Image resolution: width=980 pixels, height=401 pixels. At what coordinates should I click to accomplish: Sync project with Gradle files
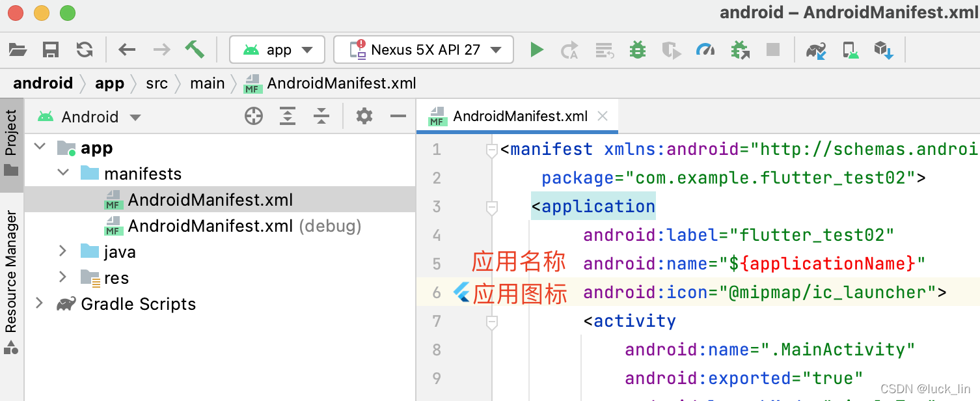click(816, 50)
